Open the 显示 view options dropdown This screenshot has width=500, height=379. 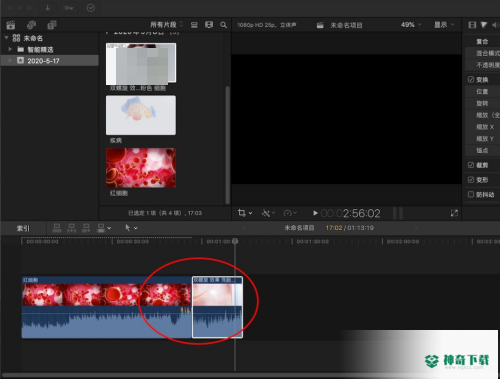pyautogui.click(x=444, y=25)
